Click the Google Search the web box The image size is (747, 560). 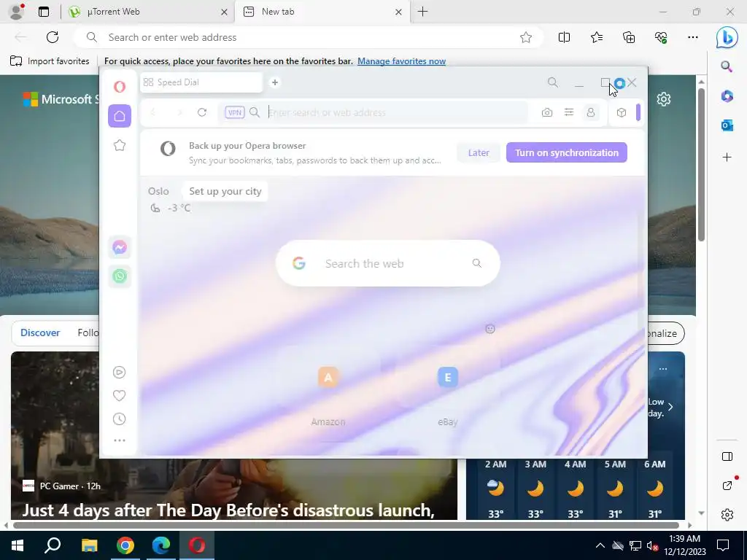(x=388, y=263)
